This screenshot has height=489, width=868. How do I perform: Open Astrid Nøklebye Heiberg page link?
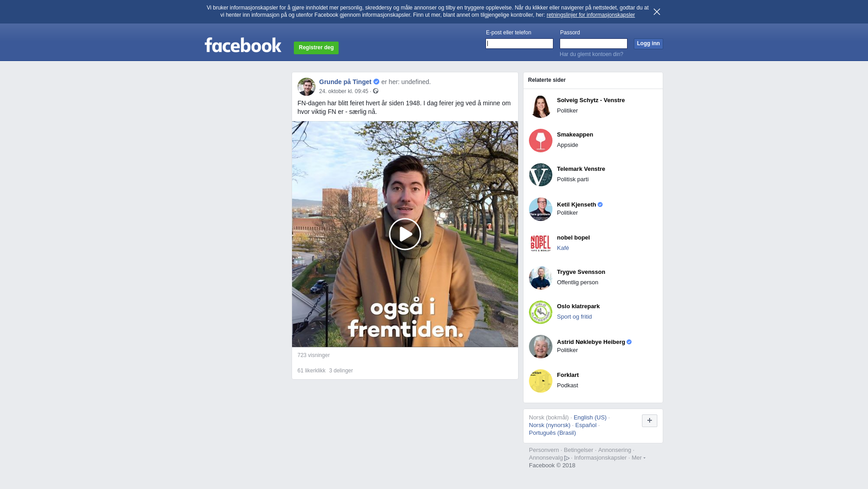click(x=591, y=342)
